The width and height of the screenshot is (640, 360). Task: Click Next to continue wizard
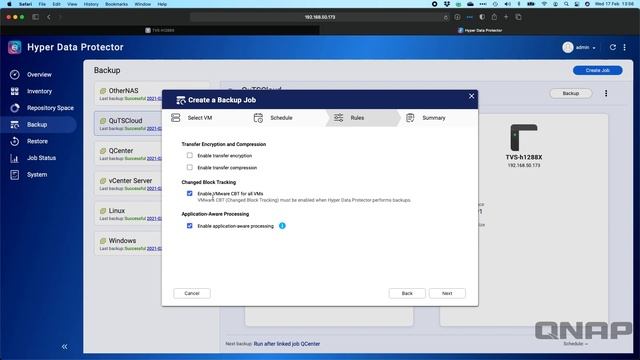[x=447, y=293]
